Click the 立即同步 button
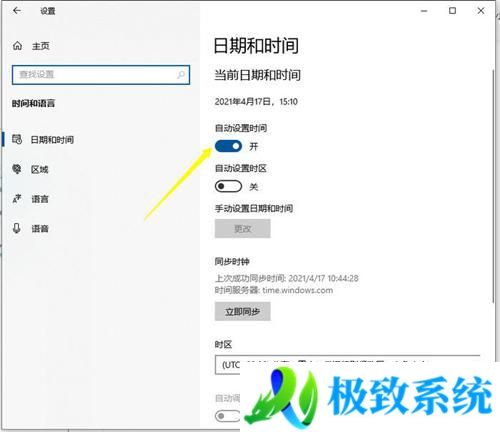 (x=242, y=311)
